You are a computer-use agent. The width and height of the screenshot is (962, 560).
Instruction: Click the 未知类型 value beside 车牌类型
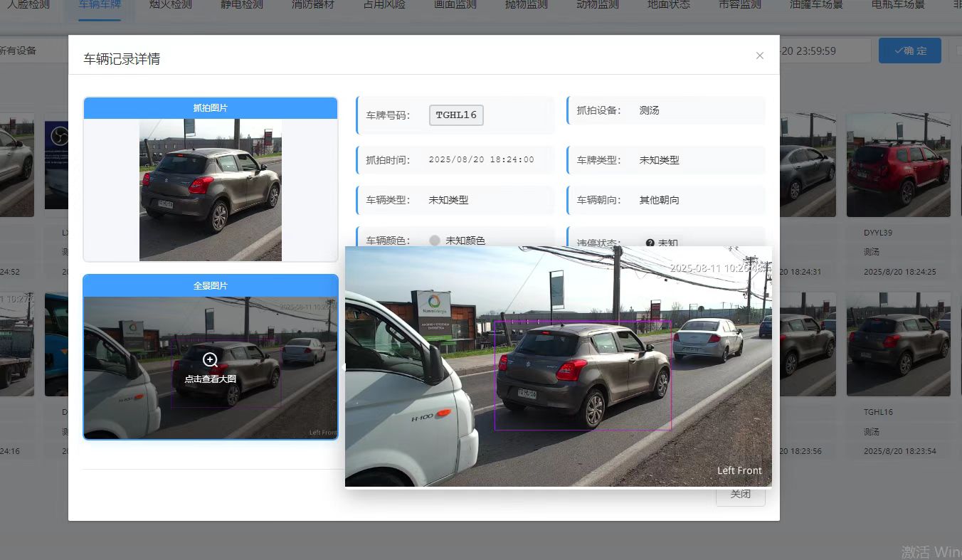click(x=659, y=160)
